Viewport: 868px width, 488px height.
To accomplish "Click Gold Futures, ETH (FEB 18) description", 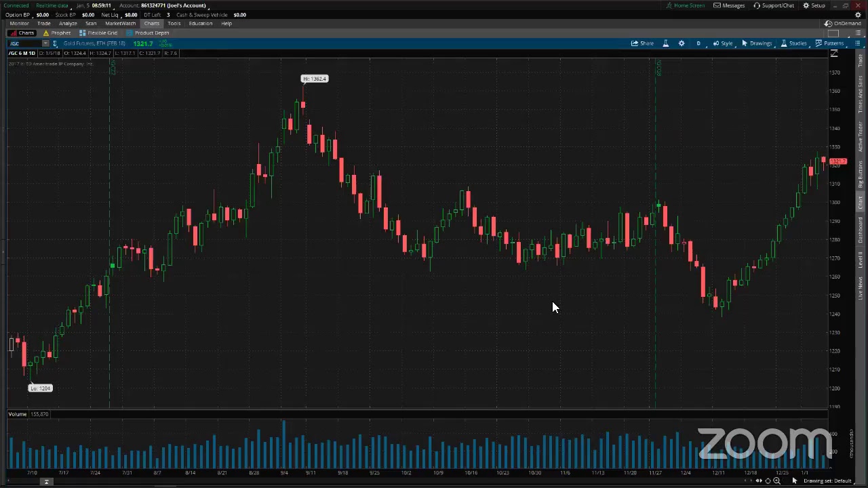I will [x=94, y=43].
